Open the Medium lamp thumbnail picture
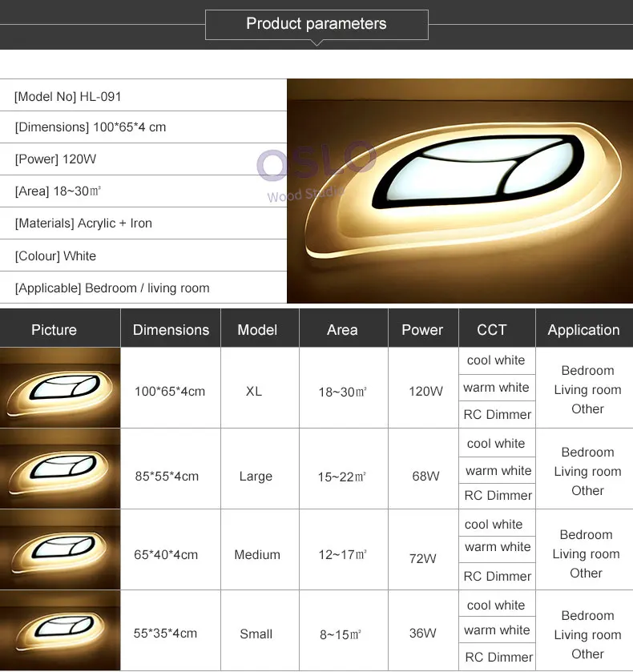The height and width of the screenshot is (672, 633). coord(60,549)
